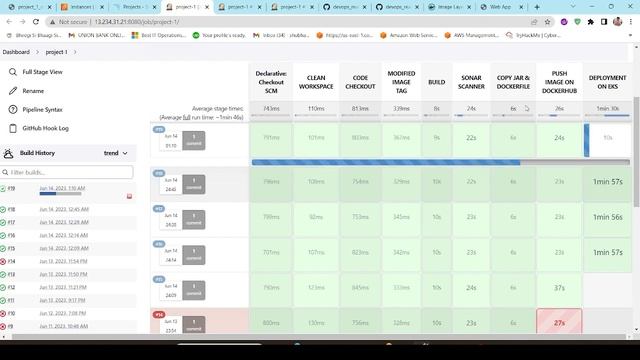Screen dimensions: 640x360
Task: Click the blue striped pipeline progress bar
Action: click(441, 162)
